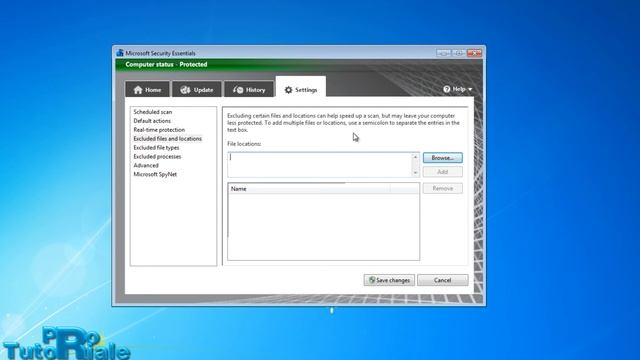Close the Microsoft Security Essentials window
Image resolution: width=640 pixels, height=360 pixels.
pos(474,53)
